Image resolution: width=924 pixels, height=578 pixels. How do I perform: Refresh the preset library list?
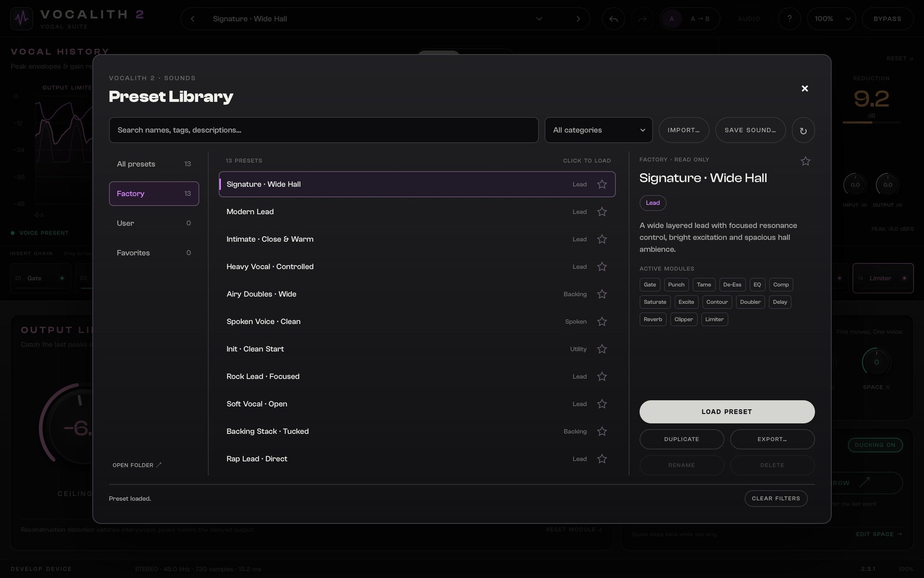click(x=803, y=130)
